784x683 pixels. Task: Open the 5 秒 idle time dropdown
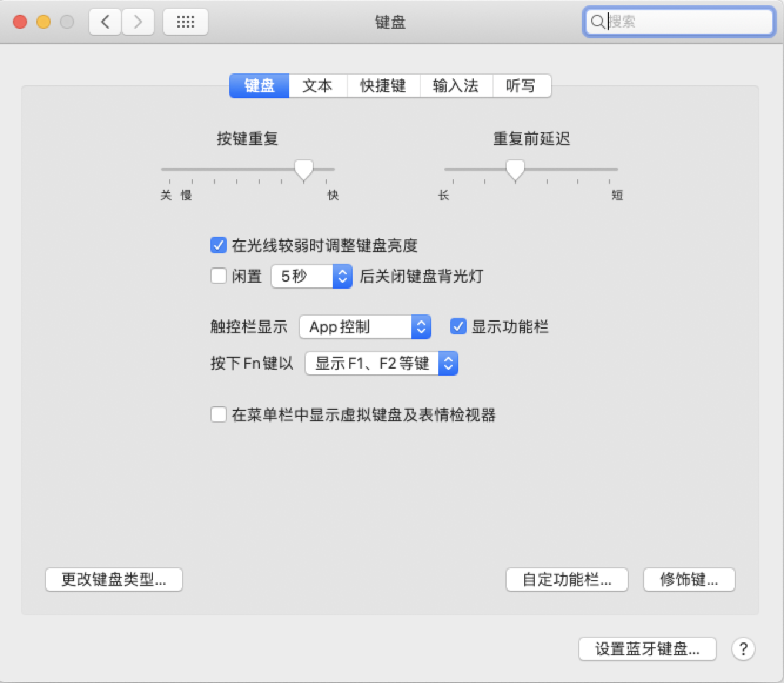point(311,276)
